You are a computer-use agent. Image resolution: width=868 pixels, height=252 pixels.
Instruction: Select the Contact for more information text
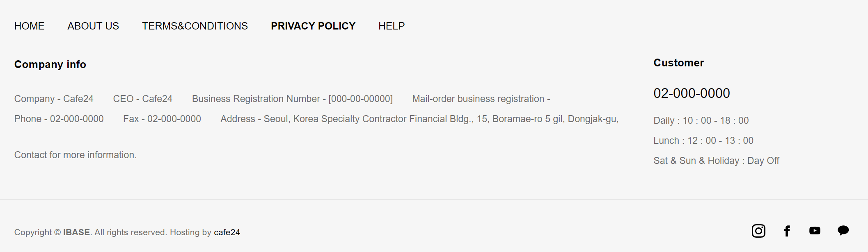[76, 155]
